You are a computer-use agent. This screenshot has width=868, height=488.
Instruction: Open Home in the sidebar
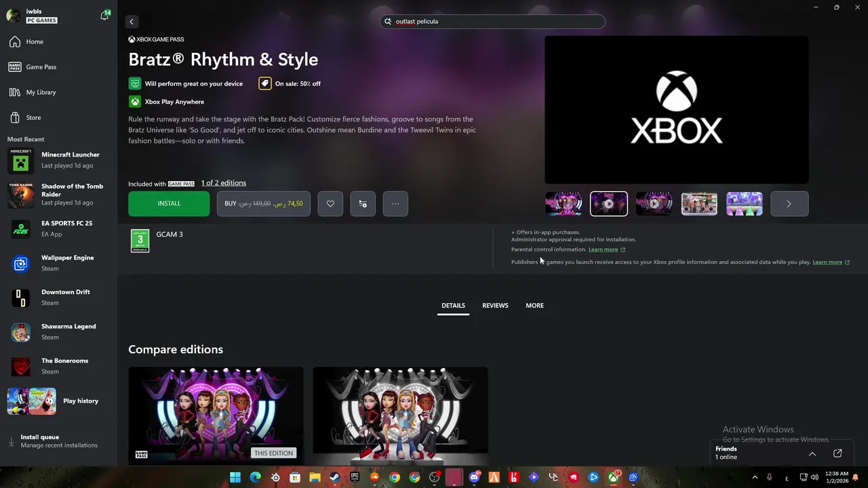tap(58, 41)
